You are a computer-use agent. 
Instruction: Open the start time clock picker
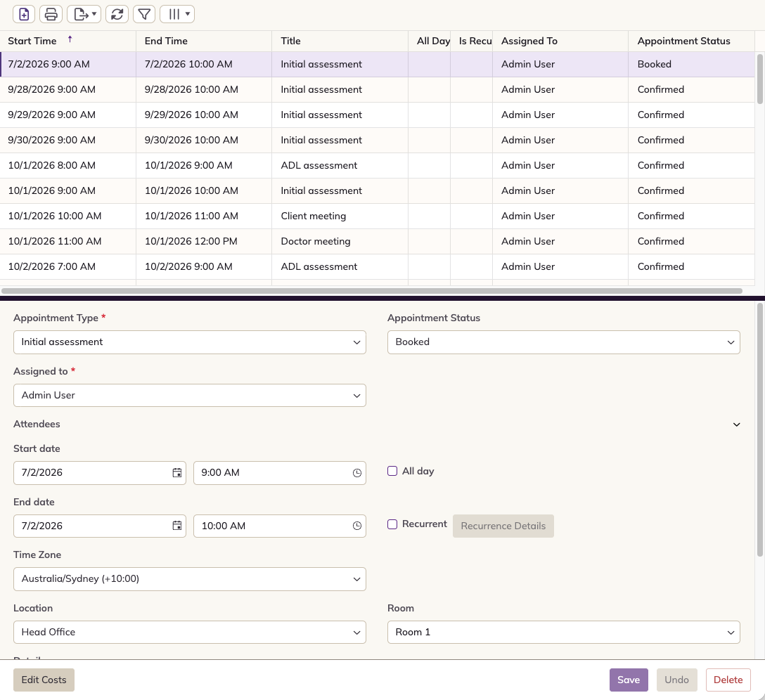coord(357,473)
